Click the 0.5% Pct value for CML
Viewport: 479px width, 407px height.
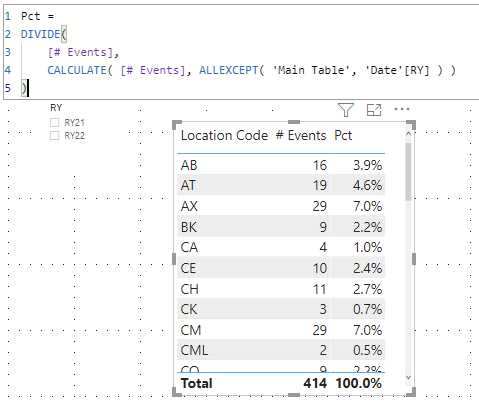368,350
